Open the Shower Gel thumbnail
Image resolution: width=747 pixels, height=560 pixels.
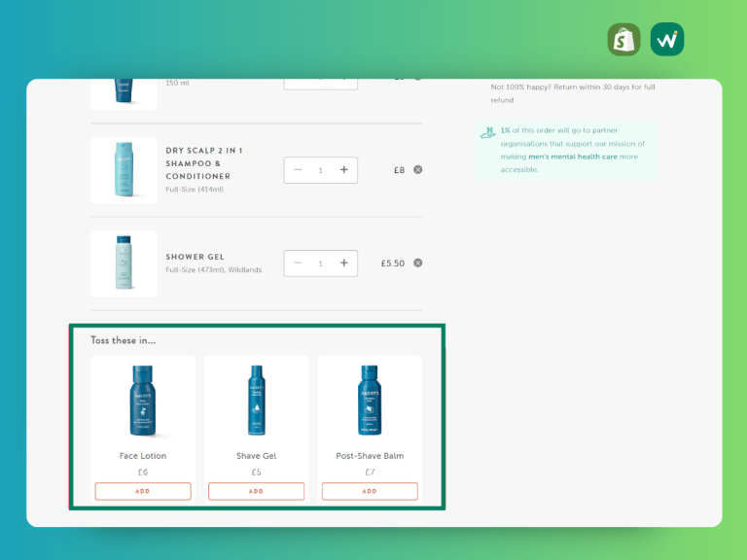click(124, 263)
